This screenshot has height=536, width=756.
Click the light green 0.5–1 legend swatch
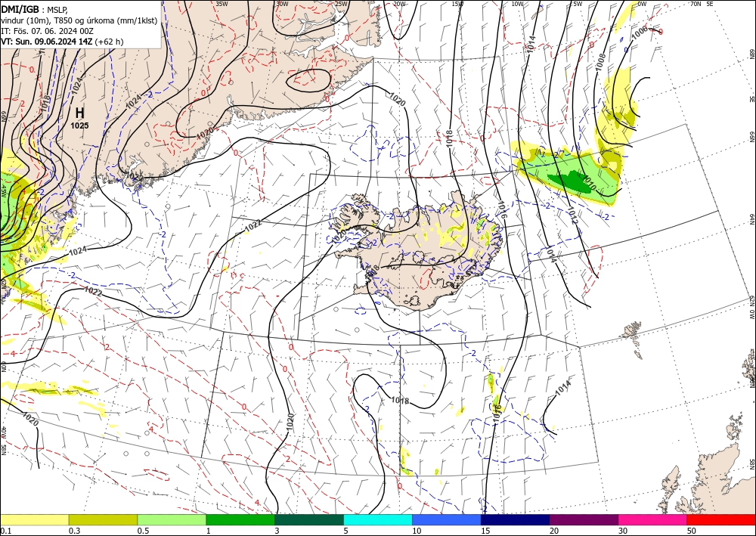pyautogui.click(x=172, y=519)
